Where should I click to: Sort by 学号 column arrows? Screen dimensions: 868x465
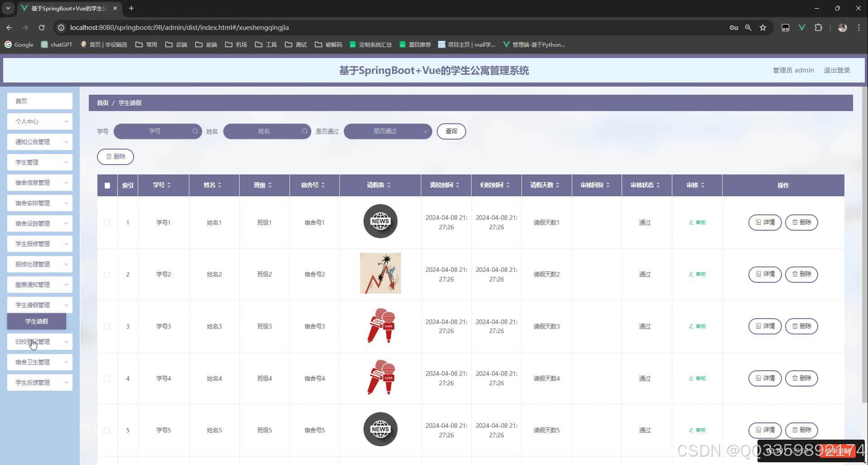(169, 185)
